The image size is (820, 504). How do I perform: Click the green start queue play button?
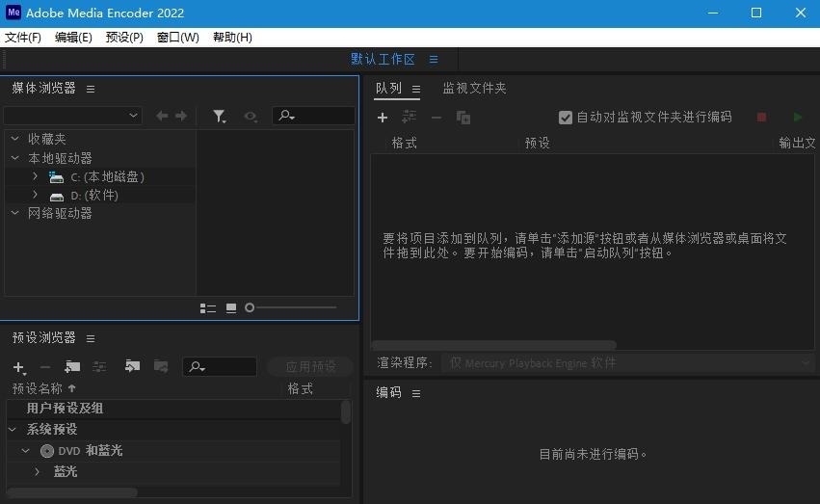(797, 118)
